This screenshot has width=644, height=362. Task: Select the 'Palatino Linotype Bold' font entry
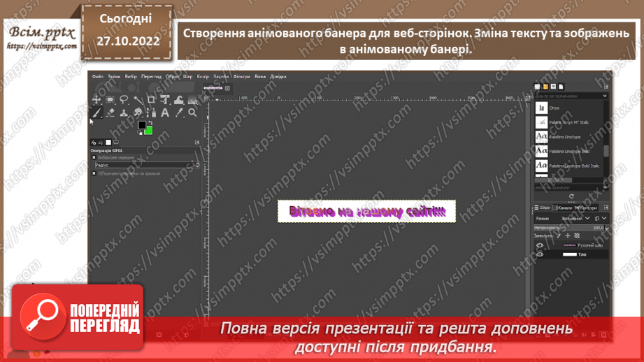[569, 152]
